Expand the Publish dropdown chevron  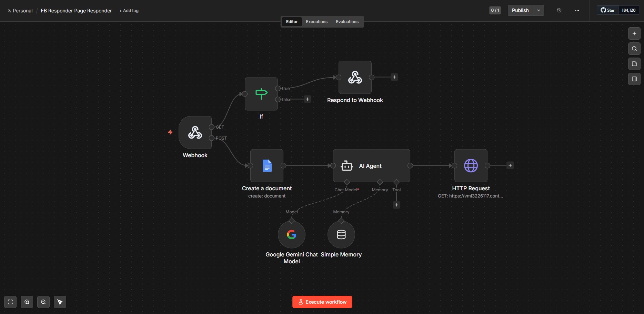tap(538, 10)
